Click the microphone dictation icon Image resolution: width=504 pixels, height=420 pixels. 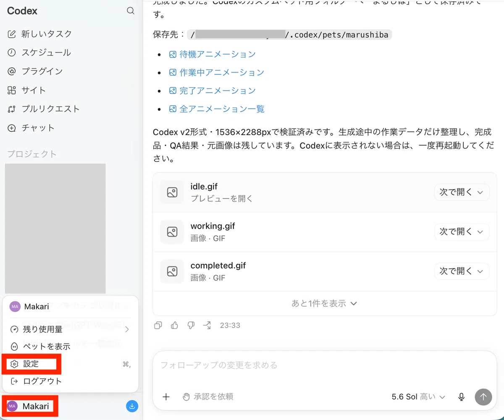click(x=461, y=397)
